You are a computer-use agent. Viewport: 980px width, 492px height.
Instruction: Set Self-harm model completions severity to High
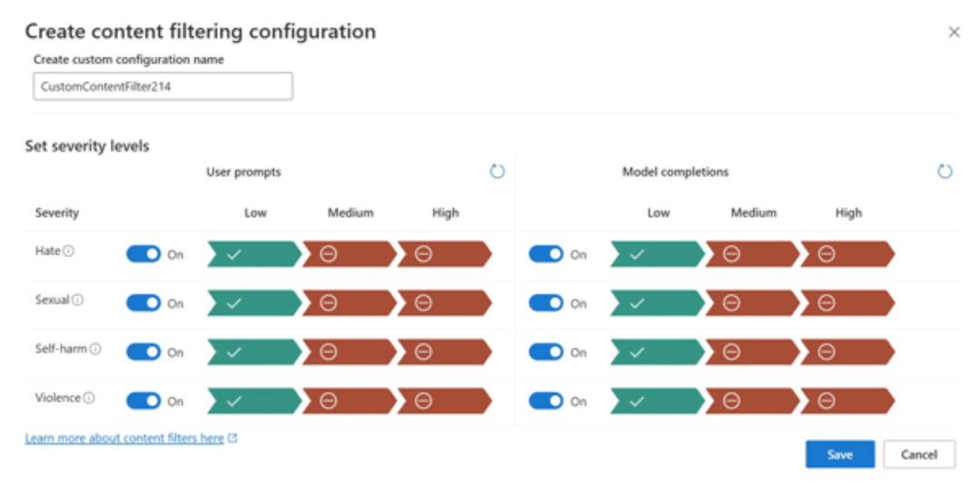pyautogui.click(x=846, y=352)
